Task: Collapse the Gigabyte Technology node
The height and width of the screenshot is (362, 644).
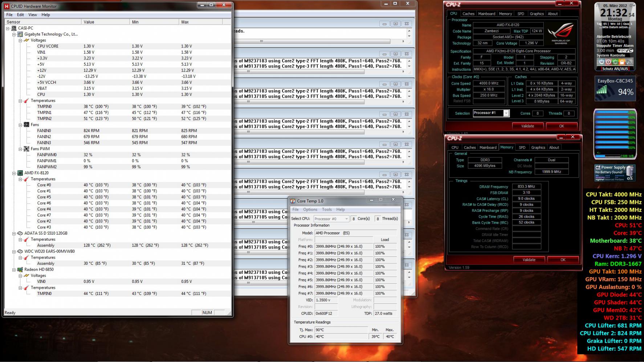Action: click(x=14, y=34)
